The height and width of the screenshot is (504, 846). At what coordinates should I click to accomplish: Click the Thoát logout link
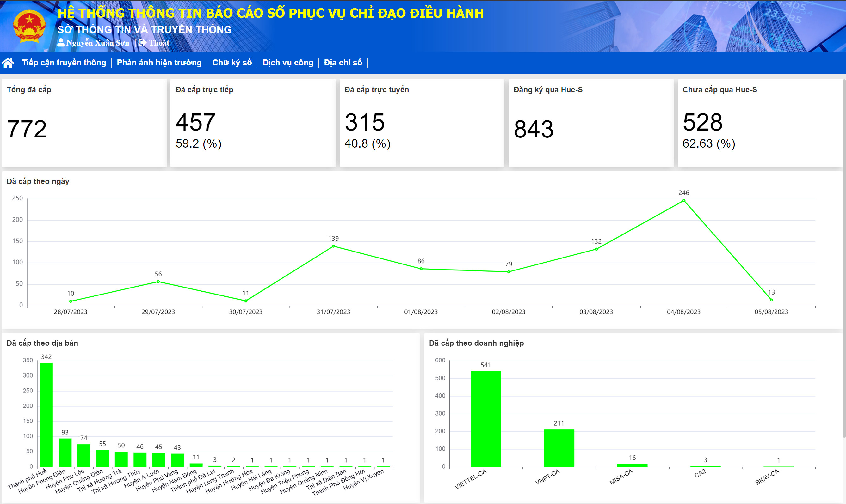coord(159,43)
